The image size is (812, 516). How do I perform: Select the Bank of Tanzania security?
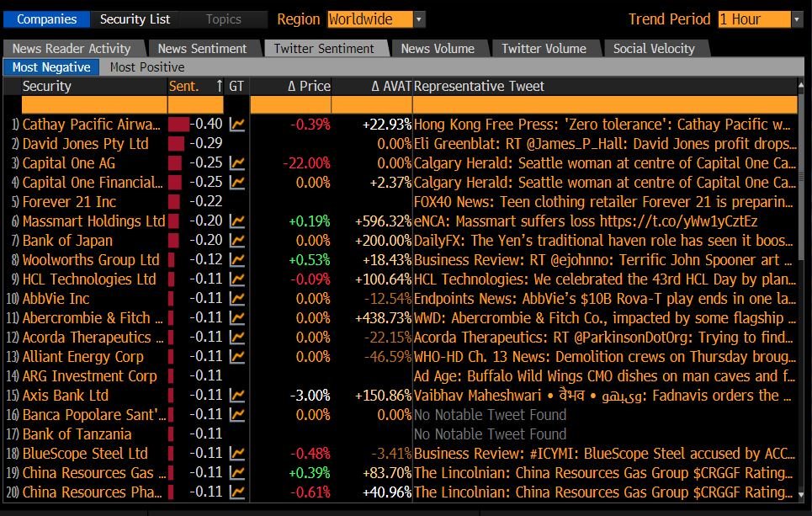coord(77,434)
